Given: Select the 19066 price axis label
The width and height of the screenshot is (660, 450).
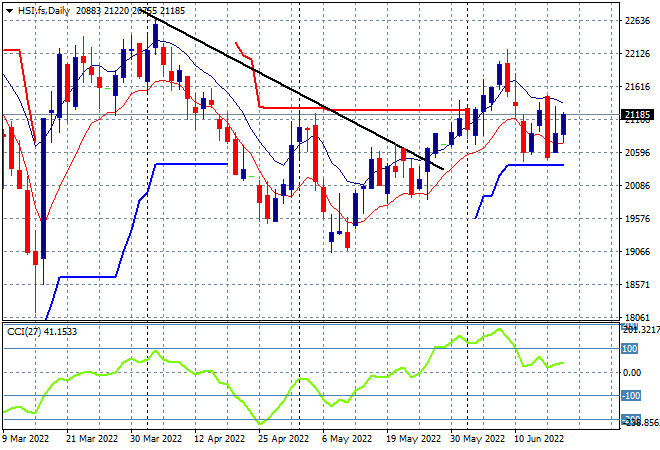Looking at the screenshot, I should coord(637,252).
